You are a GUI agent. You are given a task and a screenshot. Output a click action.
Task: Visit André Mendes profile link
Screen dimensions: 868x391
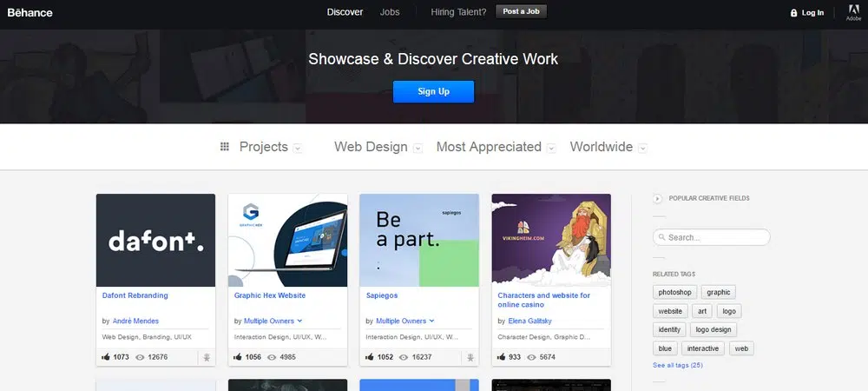click(135, 321)
